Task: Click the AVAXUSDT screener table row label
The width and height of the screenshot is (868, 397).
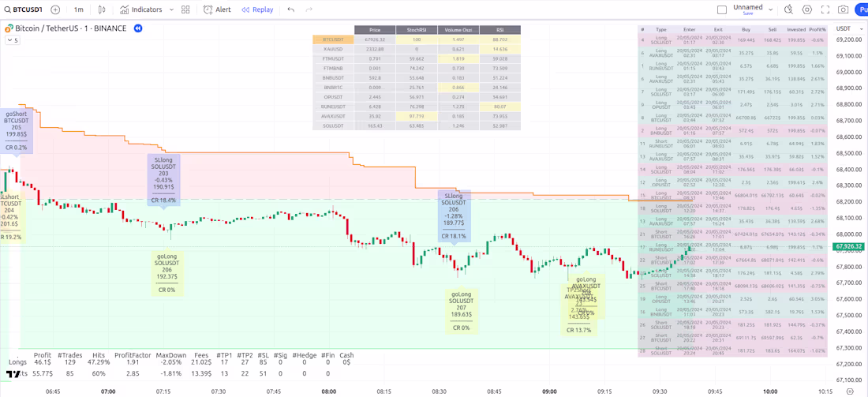Action: point(333,116)
